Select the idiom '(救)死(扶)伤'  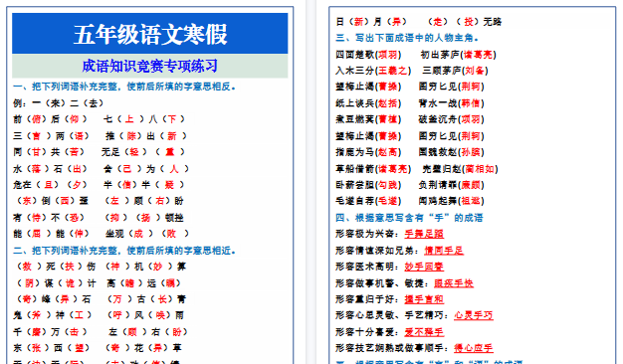pyautogui.click(x=55, y=267)
